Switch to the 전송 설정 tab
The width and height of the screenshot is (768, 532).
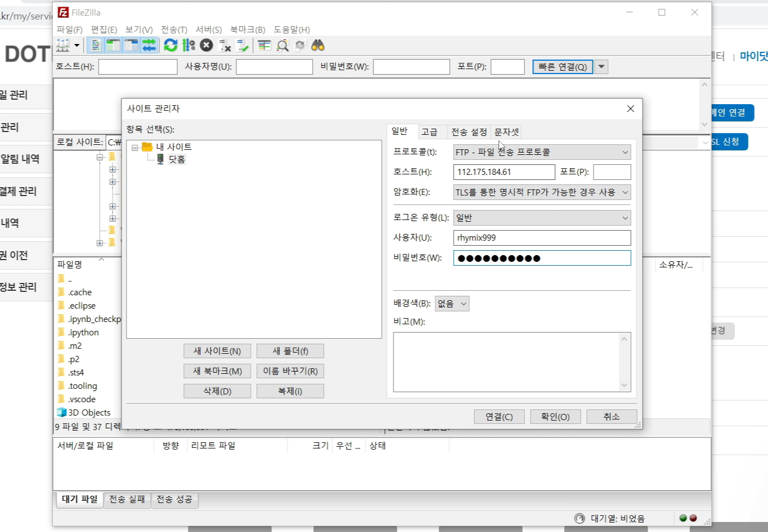tap(469, 132)
